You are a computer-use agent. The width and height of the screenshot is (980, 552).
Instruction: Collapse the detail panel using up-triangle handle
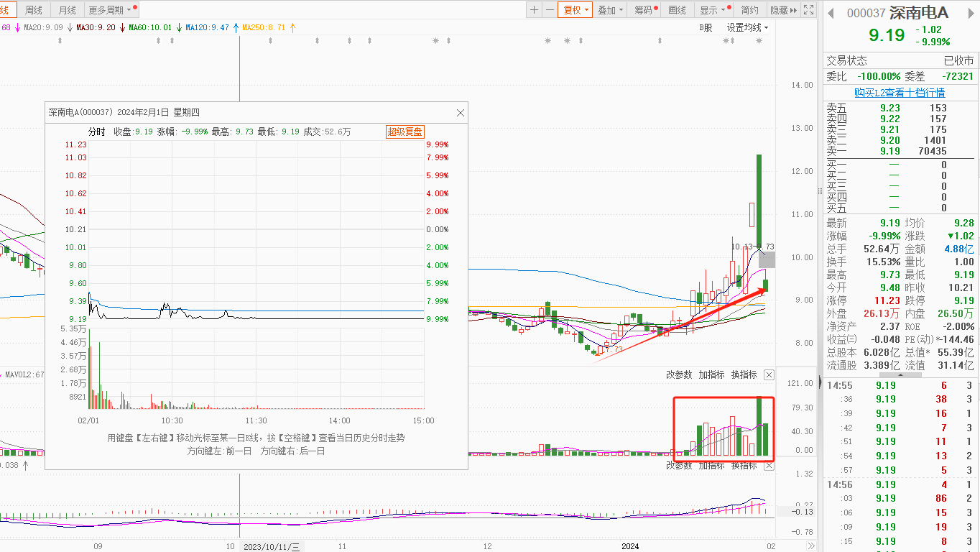[x=900, y=374]
